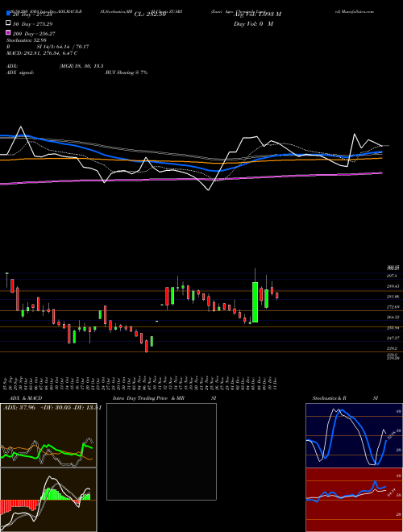Select the '200 Day - 256.27' legend text

pyautogui.click(x=34, y=34)
